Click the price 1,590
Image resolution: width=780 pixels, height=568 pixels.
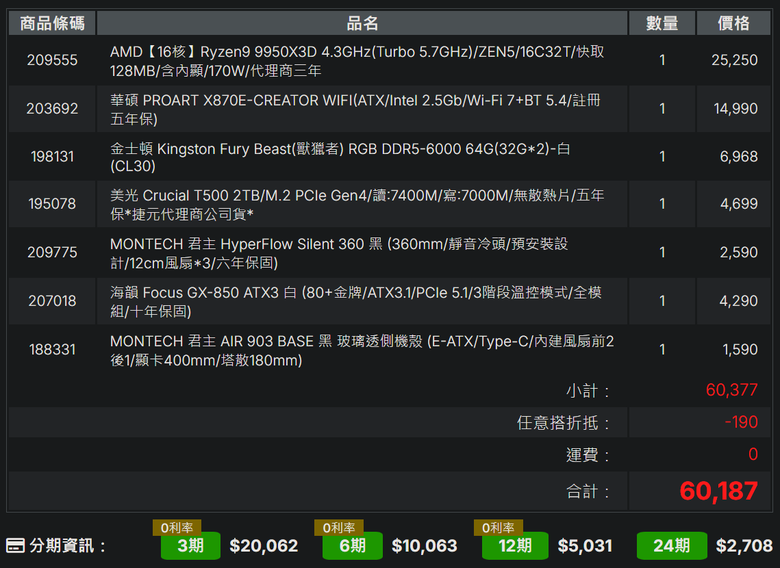(740, 350)
